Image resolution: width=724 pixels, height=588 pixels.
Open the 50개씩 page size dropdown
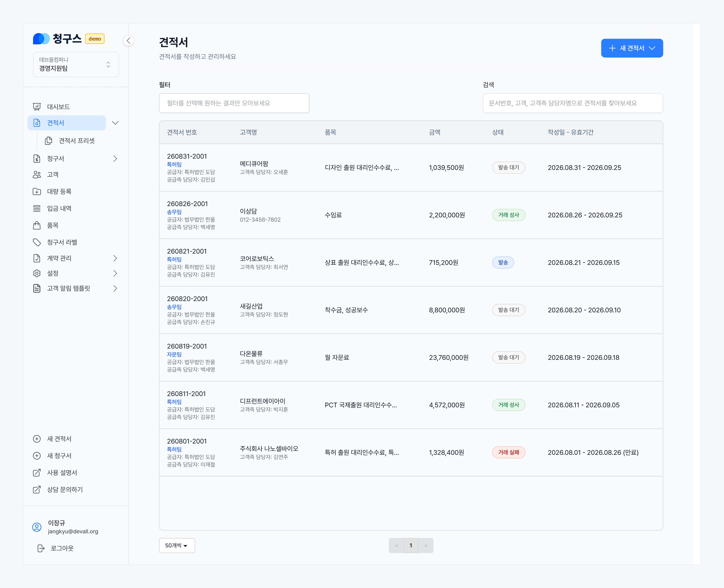(177, 545)
